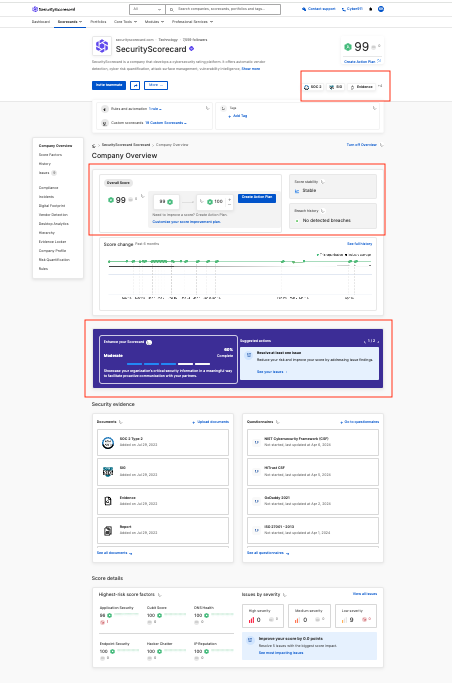Open the More dropdown button
The height and width of the screenshot is (683, 452).
(x=156, y=85)
